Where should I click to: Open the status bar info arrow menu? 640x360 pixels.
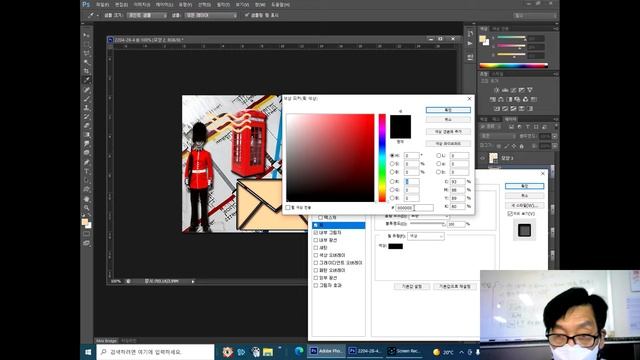tap(193, 281)
